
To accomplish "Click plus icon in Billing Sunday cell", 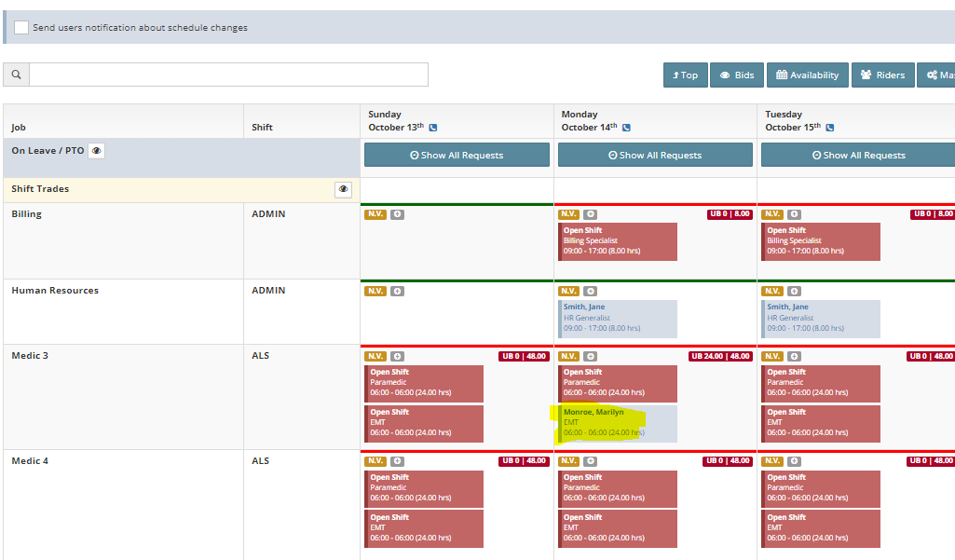I will coord(398,214).
